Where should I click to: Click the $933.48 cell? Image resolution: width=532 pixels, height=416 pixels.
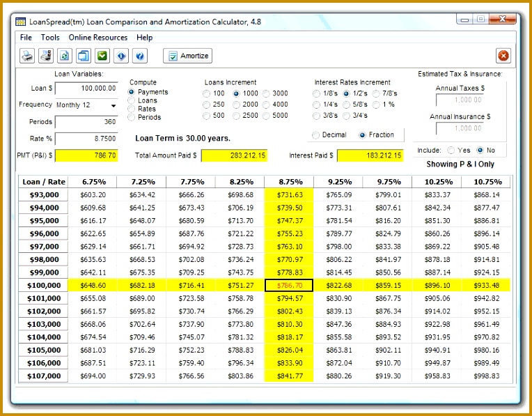pos(486,285)
